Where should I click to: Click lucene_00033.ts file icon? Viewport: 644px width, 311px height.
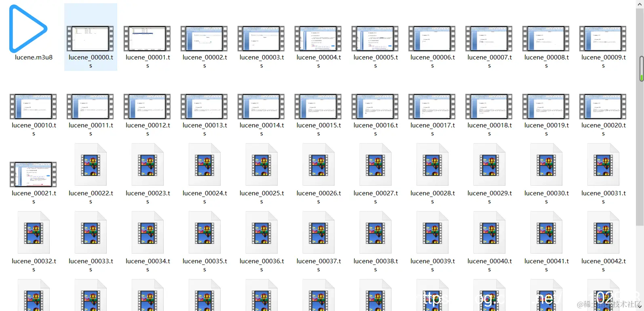point(90,233)
